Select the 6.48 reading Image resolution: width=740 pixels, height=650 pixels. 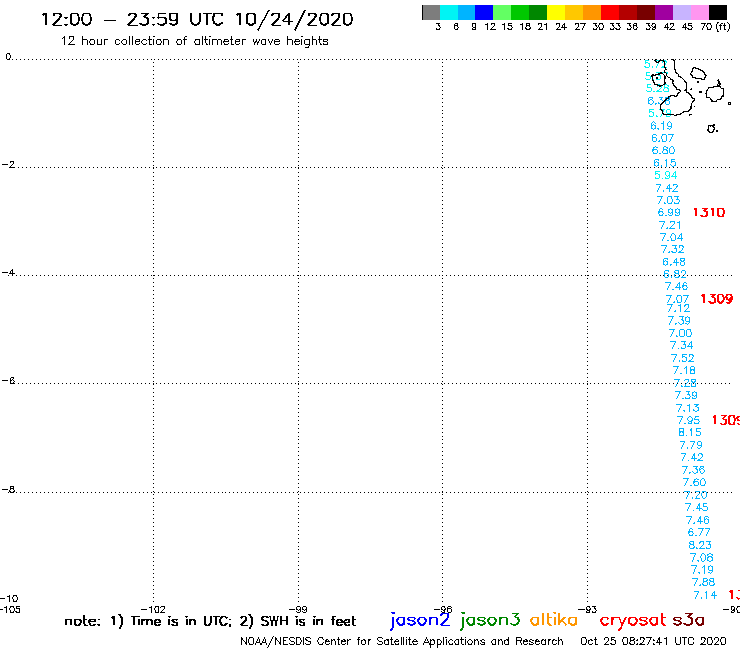tap(674, 262)
